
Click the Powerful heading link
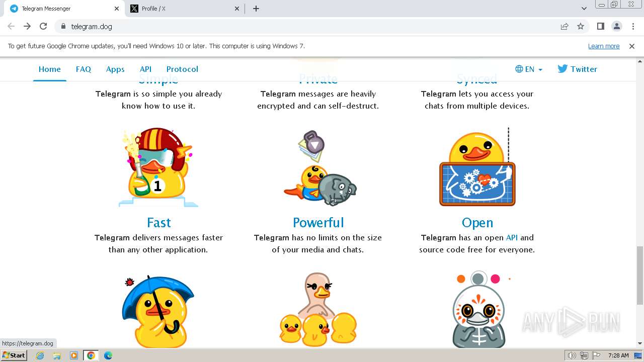click(x=318, y=222)
